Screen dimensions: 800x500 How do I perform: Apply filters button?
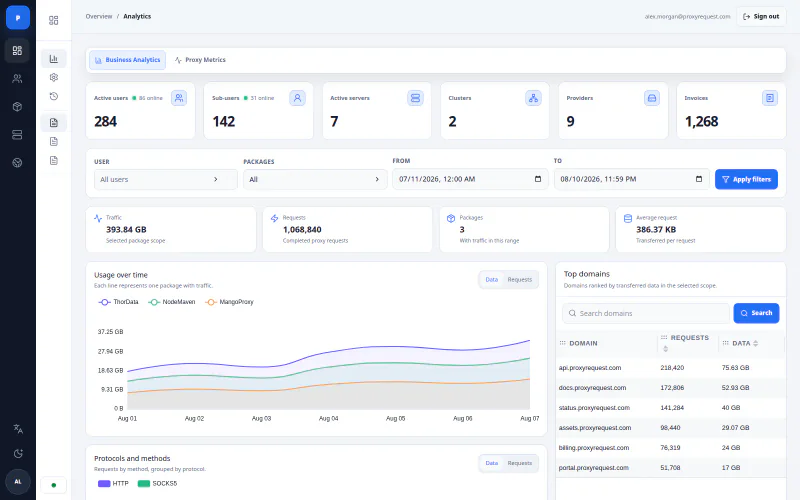[746, 179]
